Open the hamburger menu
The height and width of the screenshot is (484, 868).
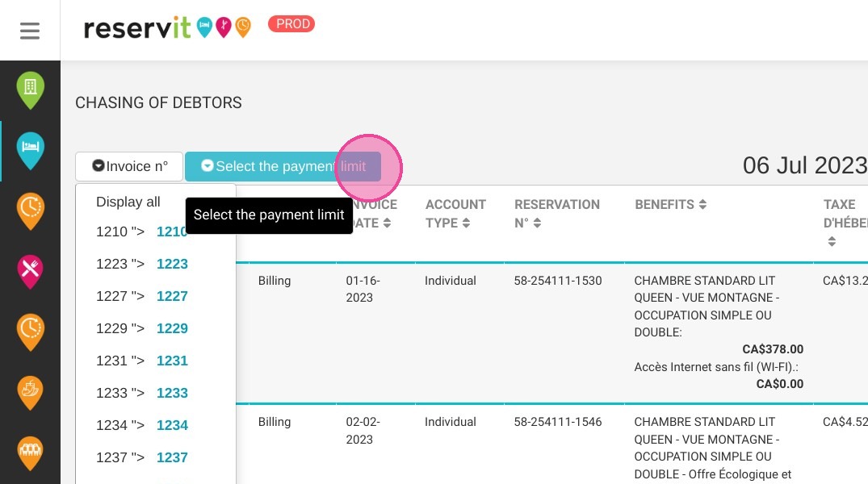30,31
